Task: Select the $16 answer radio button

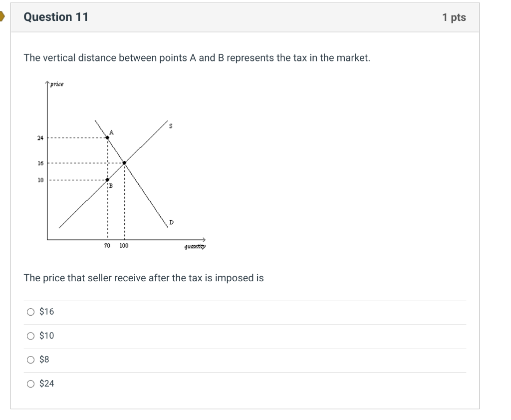Action: (31, 312)
